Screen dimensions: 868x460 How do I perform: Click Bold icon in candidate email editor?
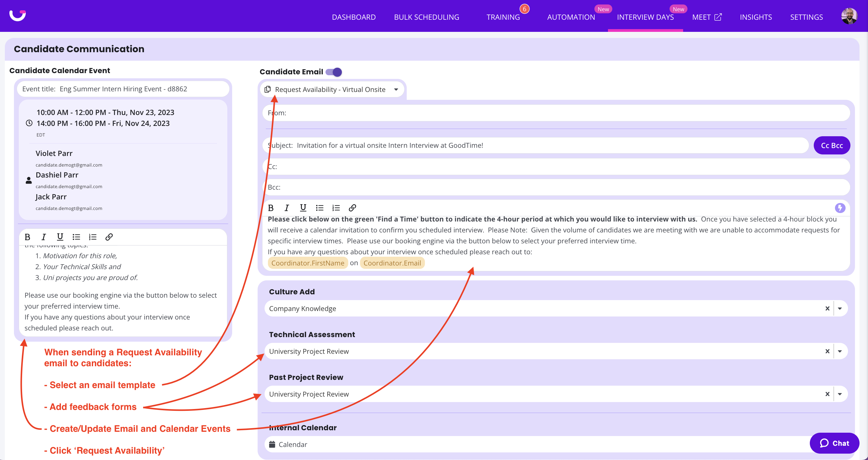pos(271,208)
